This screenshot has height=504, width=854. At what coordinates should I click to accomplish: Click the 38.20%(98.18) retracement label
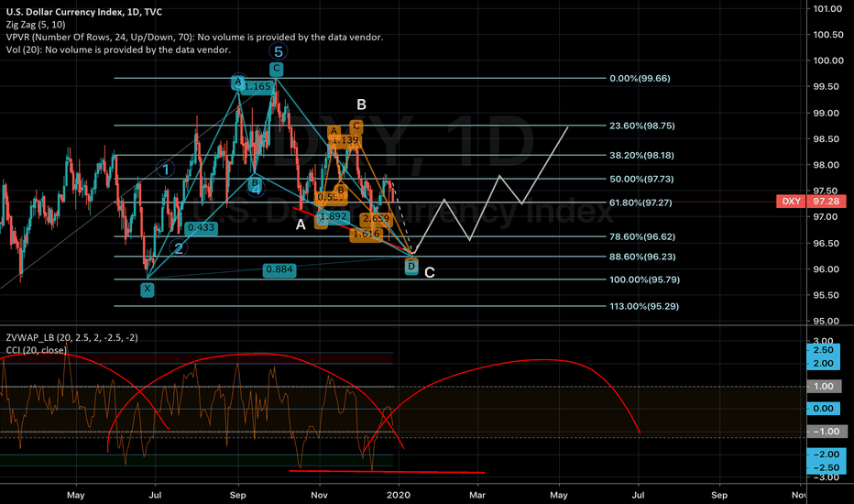[x=641, y=155]
